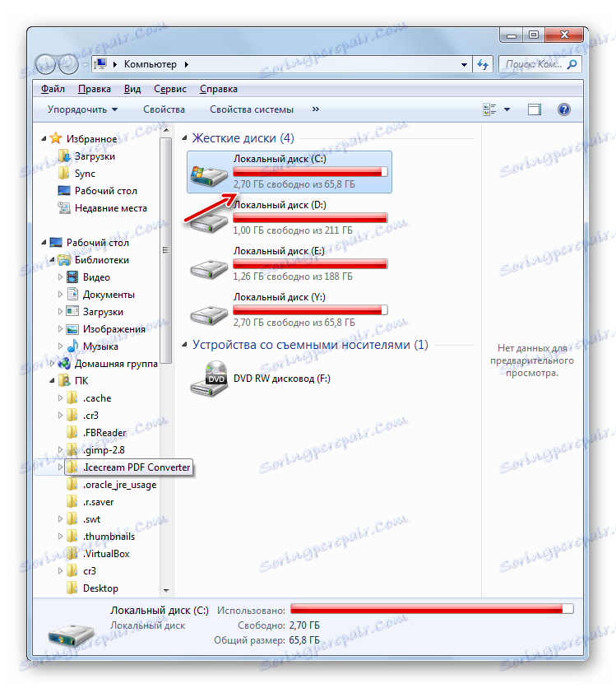This screenshot has height=688, width=616.
Task: Click the computer icon in address bar
Action: click(100, 64)
